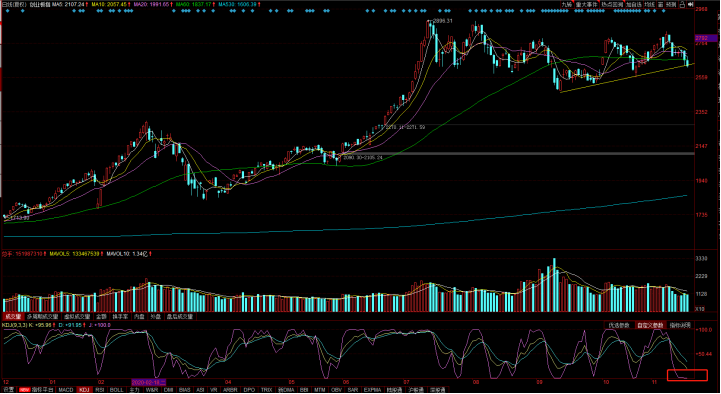The height and width of the screenshot is (394, 721).
Task: Open 指标说明 indicator description
Action: click(680, 325)
